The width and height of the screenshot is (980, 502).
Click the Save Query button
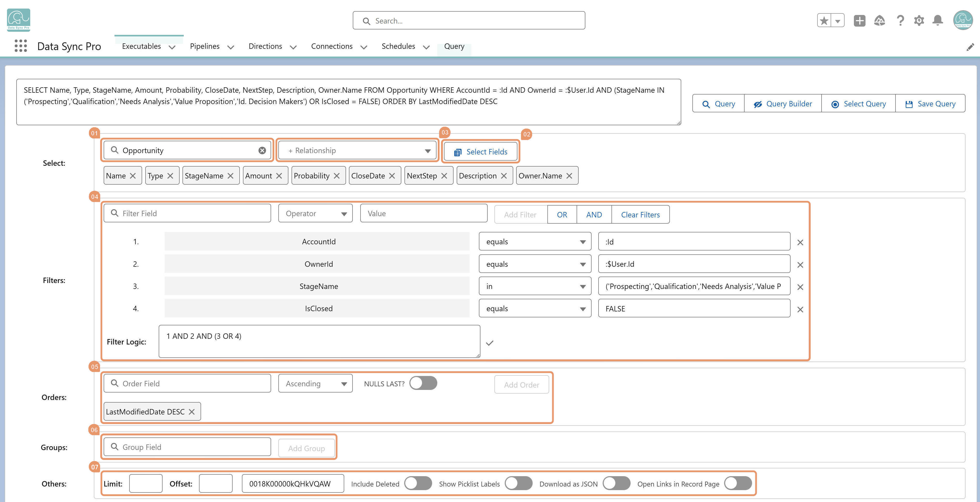point(930,104)
